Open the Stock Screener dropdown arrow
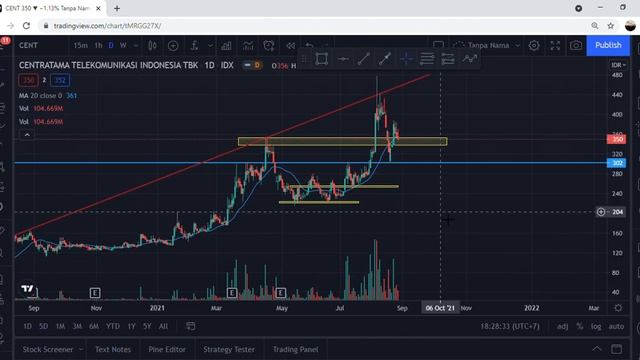 81,349
